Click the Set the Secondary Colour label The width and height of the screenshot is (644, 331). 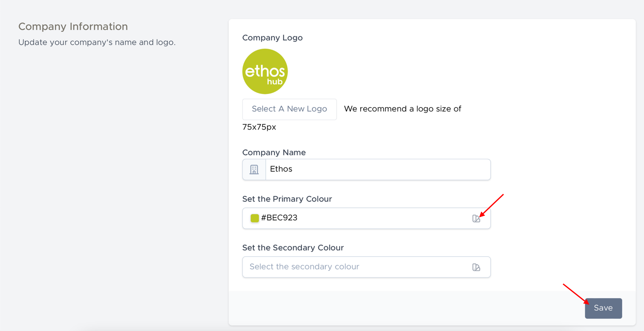click(293, 248)
